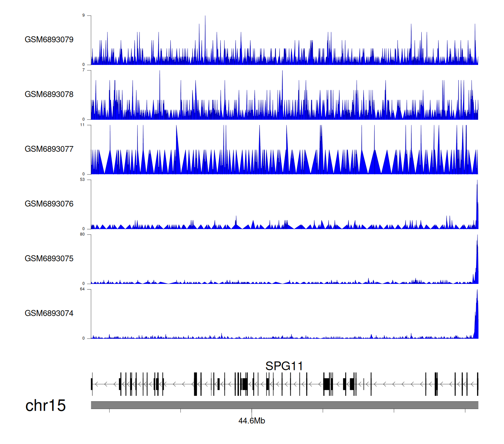Click the chr15 chromosome label
The image size is (504, 444).
click(45, 406)
